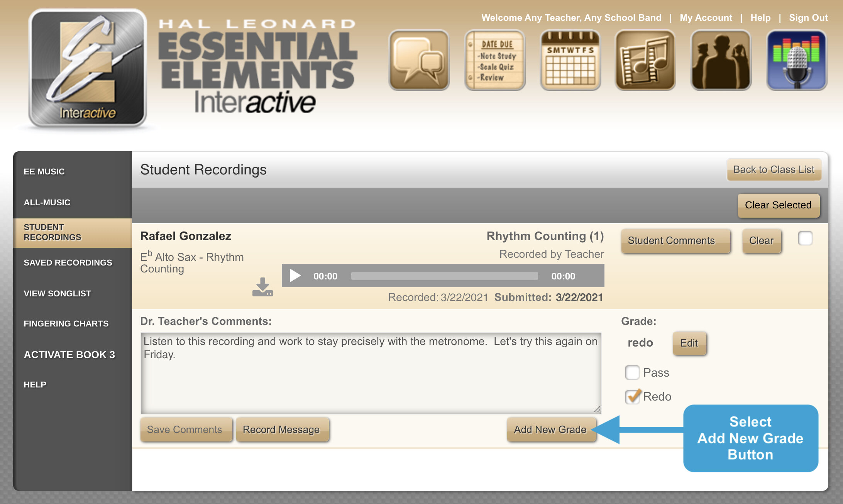843x504 pixels.
Task: Select View Songlist in the sidebar
Action: click(x=58, y=293)
